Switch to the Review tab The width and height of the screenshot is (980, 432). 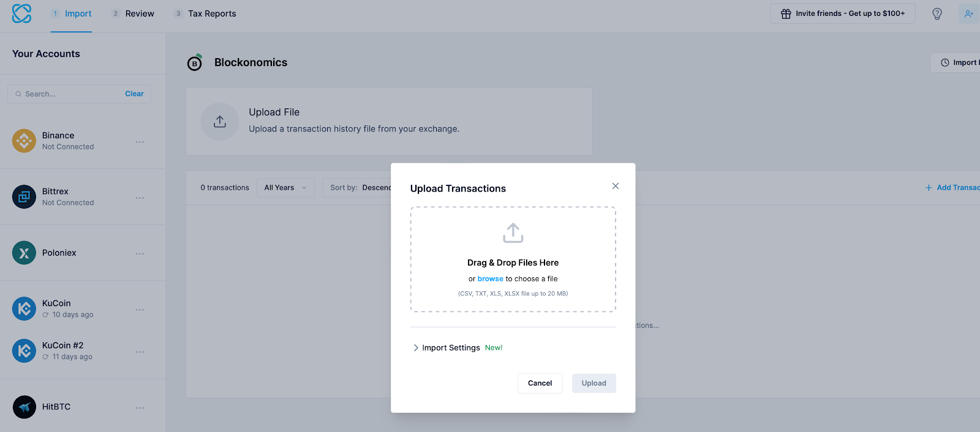(x=140, y=13)
